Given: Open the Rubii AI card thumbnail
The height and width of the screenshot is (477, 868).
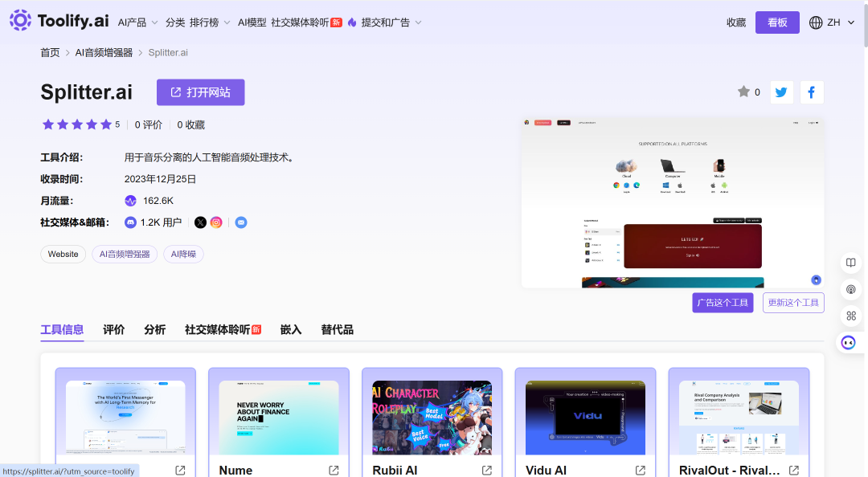Looking at the screenshot, I should click(432, 418).
